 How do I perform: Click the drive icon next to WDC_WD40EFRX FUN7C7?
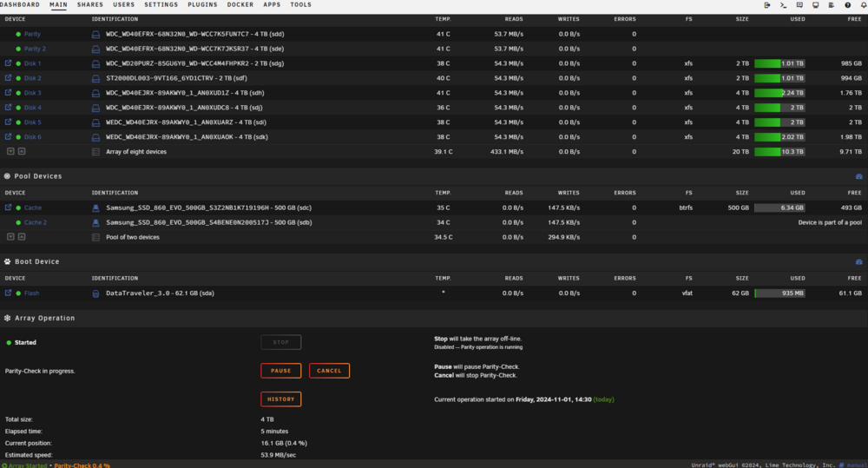(x=95, y=35)
